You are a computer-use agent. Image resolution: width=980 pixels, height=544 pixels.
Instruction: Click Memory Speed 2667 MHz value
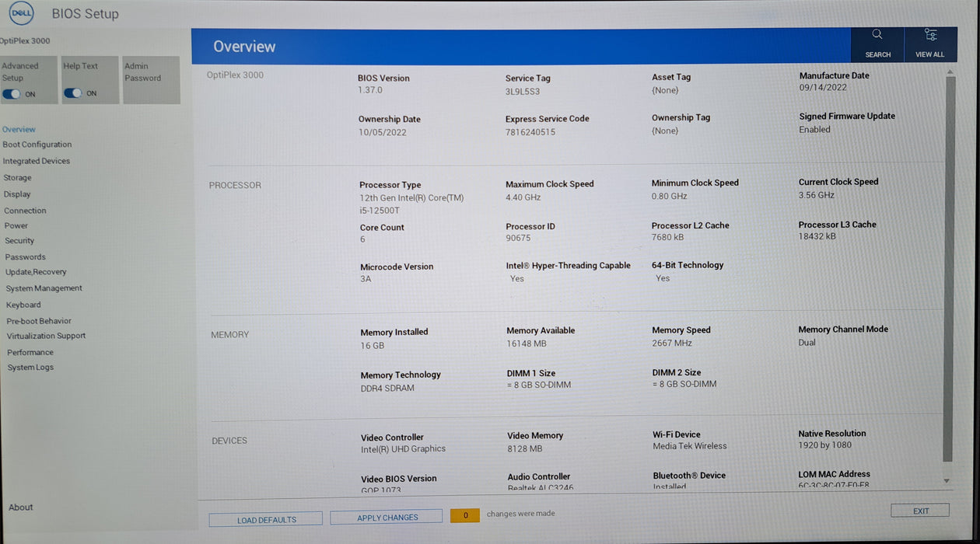672,343
